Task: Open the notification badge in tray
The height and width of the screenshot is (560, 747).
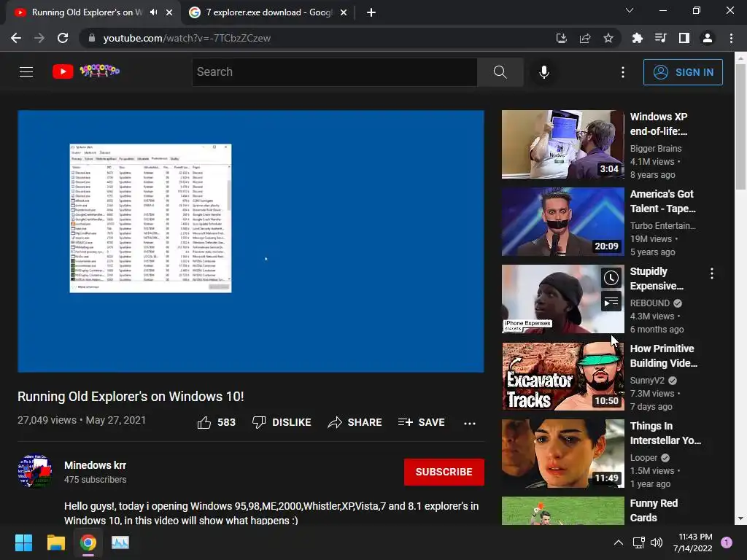Action: pos(727,542)
